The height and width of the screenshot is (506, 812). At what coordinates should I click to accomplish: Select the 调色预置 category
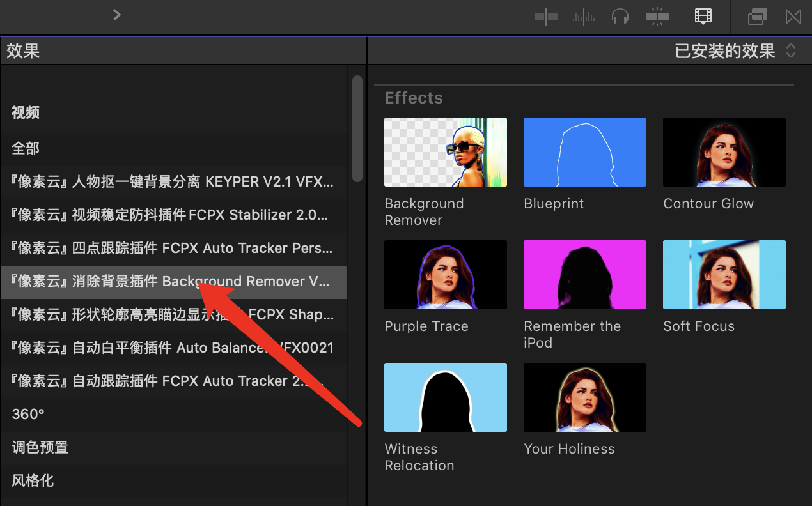click(174, 447)
